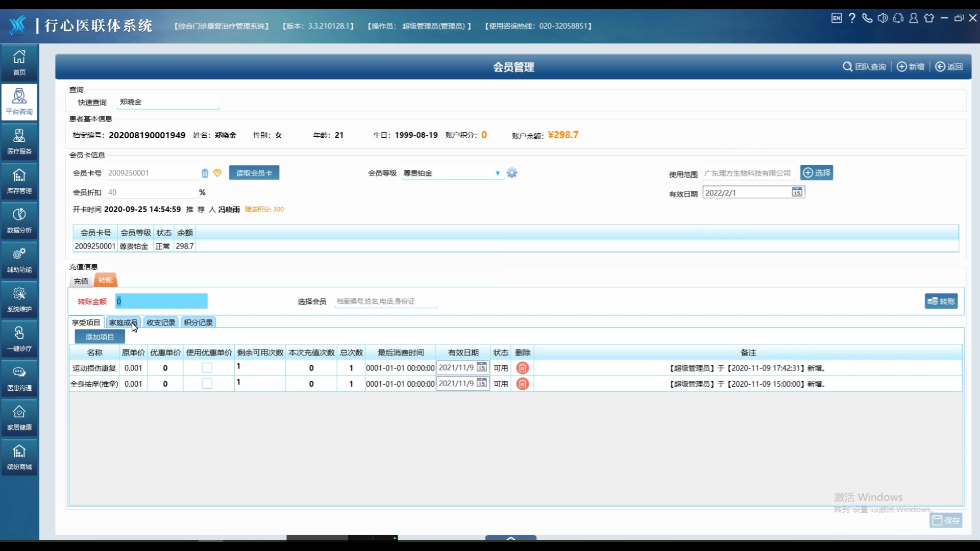Open the gear settings next to 会员等级
Viewport: 980px width, 551px height.
click(x=512, y=173)
